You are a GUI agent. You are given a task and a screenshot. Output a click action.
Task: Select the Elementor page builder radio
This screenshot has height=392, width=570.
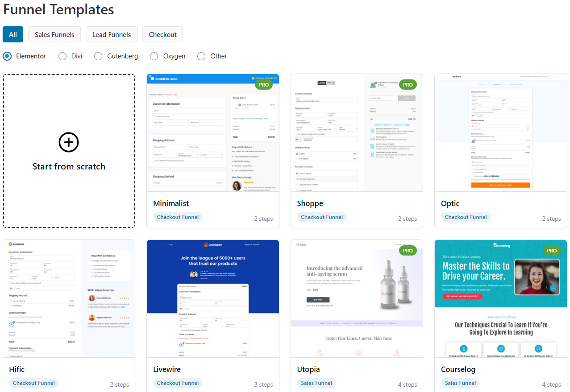click(x=7, y=56)
